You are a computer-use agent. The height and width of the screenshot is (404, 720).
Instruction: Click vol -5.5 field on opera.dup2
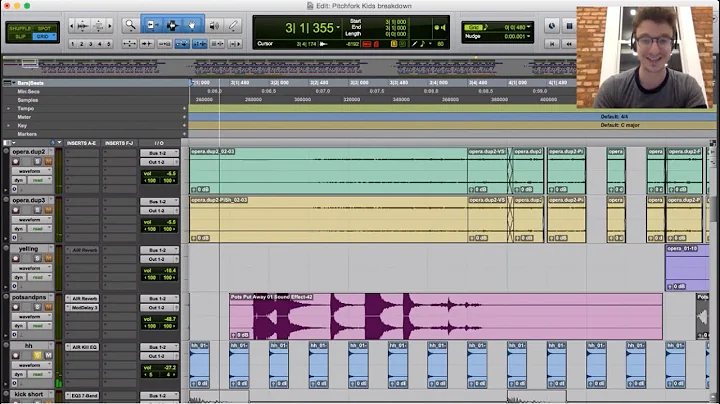159,174
